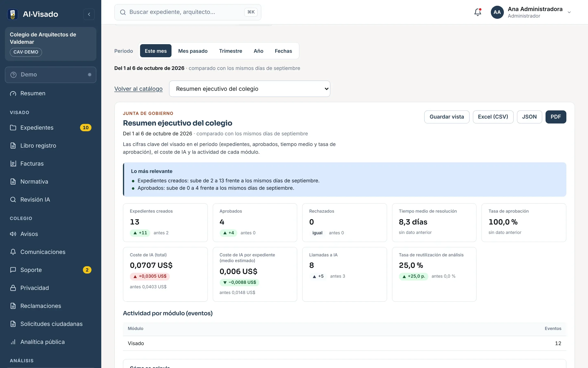The image size is (588, 368).
Task: Collapse the sidebar with the chevron button
Action: pyautogui.click(x=89, y=14)
